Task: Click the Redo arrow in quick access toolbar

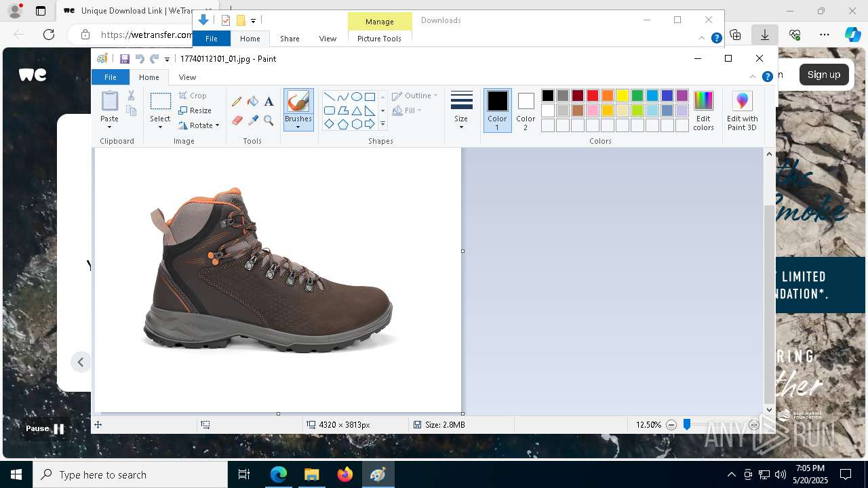Action: (x=154, y=59)
